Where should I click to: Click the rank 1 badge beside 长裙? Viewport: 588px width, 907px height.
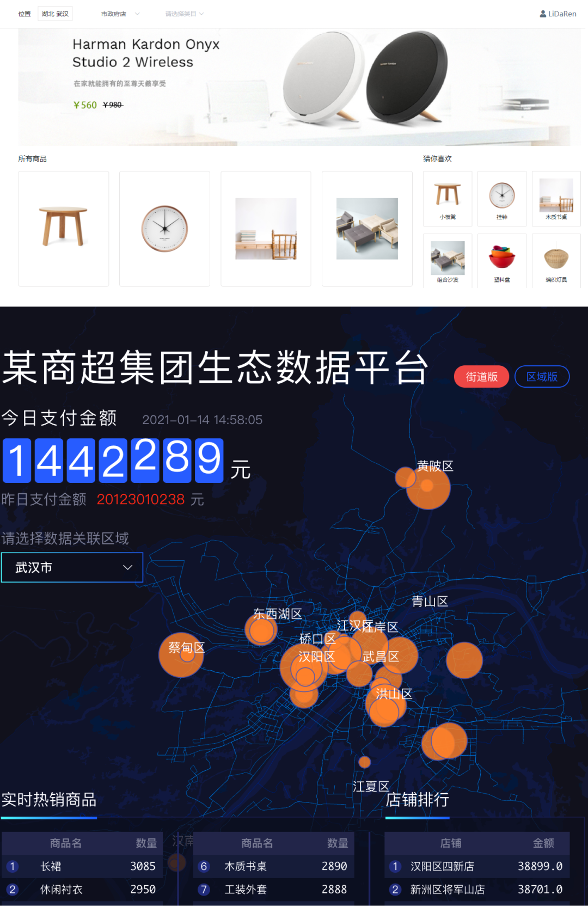[x=13, y=866]
